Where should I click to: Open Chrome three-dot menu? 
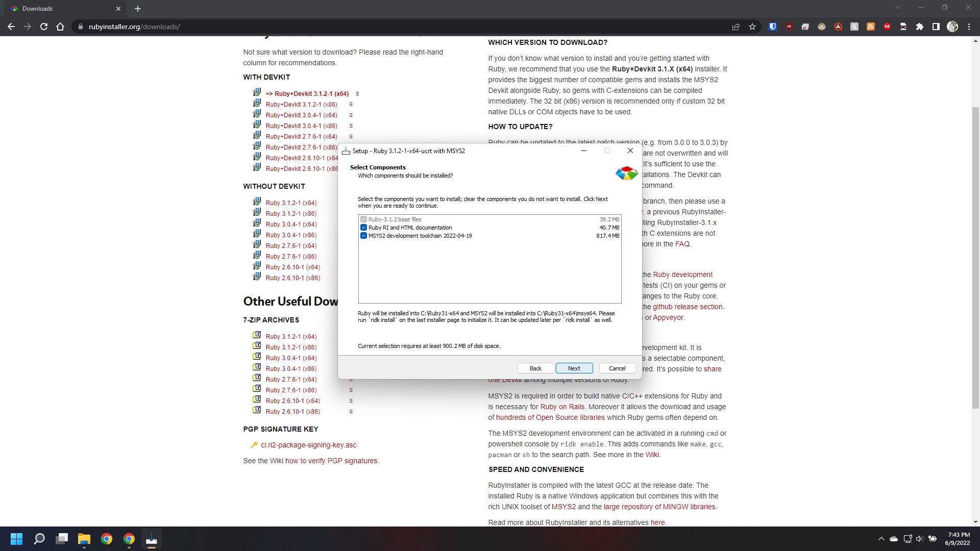coord(969,27)
